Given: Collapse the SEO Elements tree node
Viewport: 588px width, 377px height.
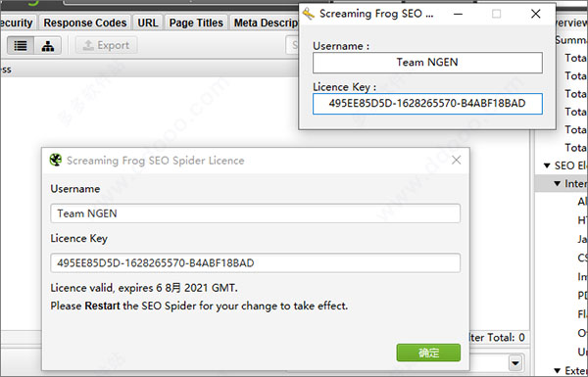Looking at the screenshot, I should point(547,165).
